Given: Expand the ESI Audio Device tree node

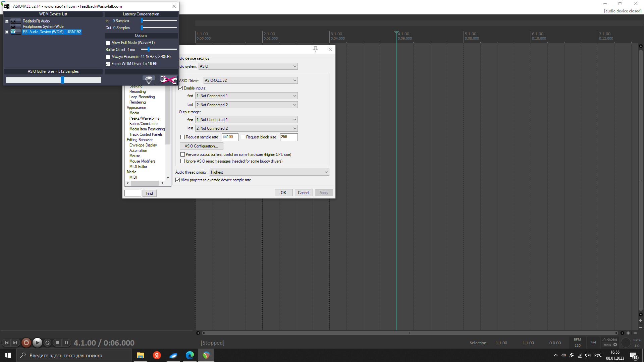Looking at the screenshot, I should pyautogui.click(x=7, y=32).
